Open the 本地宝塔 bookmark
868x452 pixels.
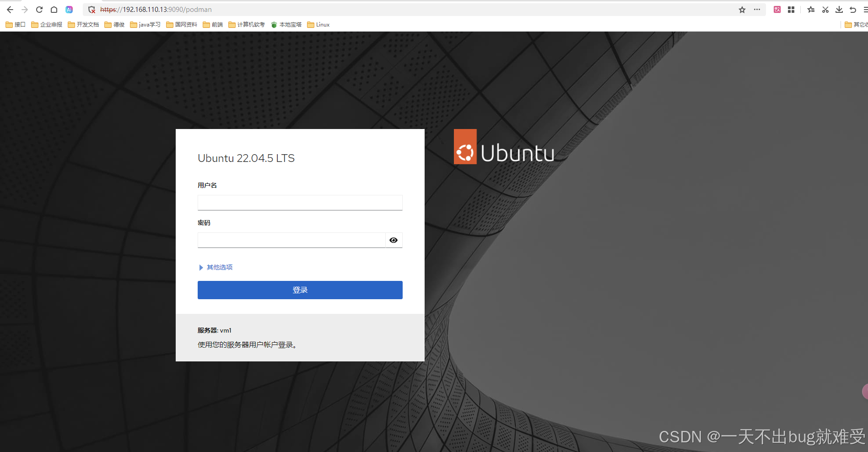[286, 24]
